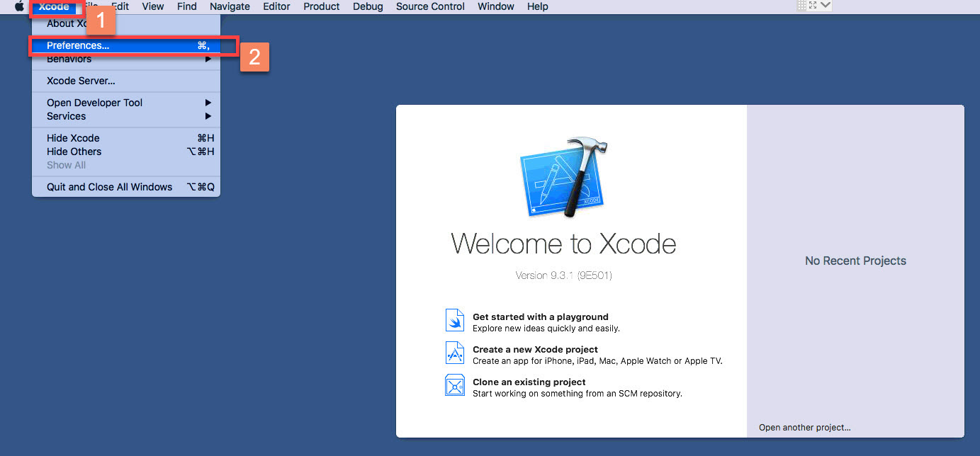The image size is (980, 456).
Task: Select About Xcode menu entry
Action: tap(126, 23)
